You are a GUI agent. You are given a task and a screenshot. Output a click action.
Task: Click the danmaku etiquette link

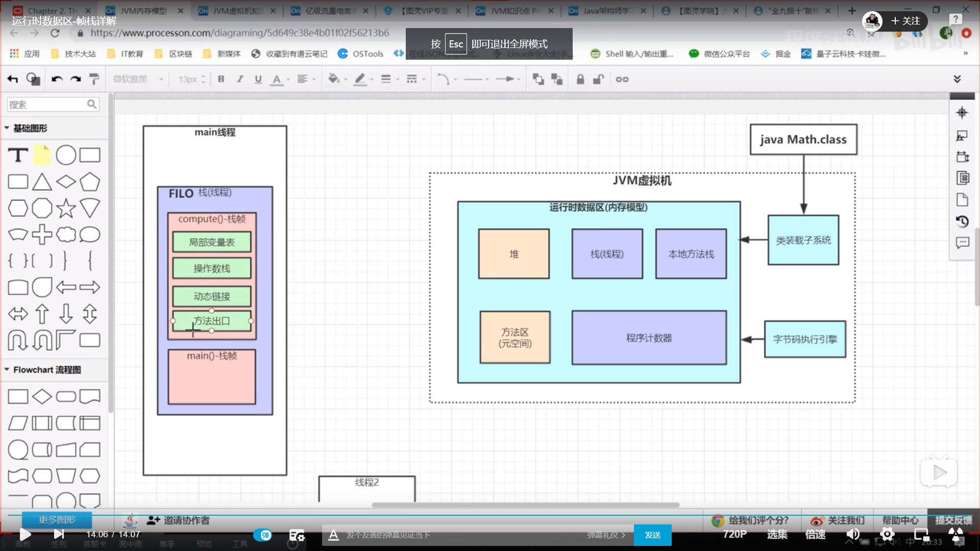[x=606, y=535]
